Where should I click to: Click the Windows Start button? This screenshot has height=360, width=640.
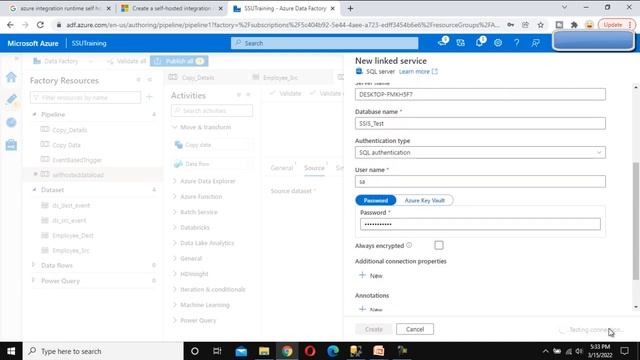(x=11, y=351)
